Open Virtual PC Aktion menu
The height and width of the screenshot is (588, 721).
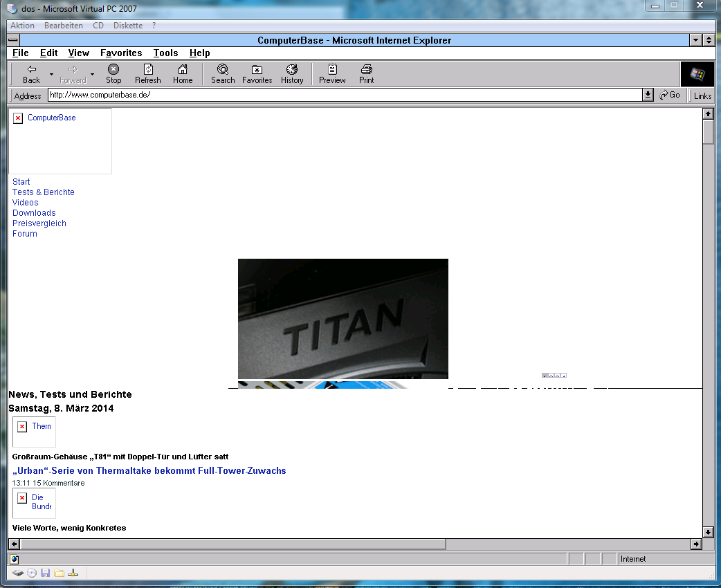[x=22, y=26]
